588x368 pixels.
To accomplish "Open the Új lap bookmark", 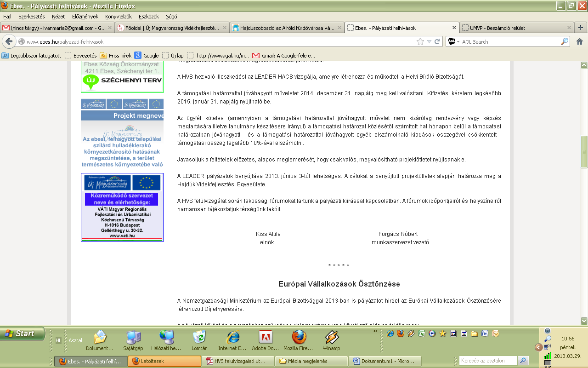I will [173, 56].
